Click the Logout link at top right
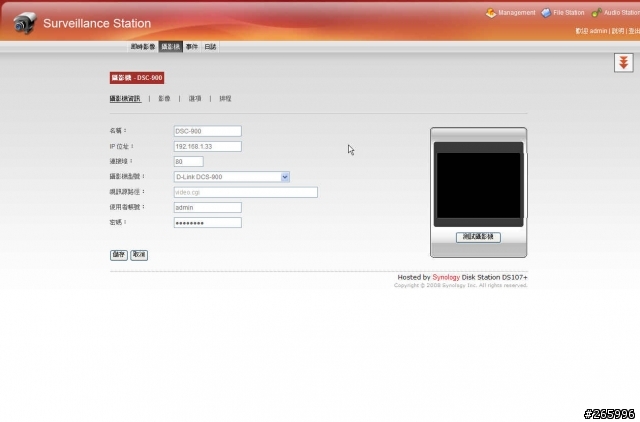 [634, 31]
